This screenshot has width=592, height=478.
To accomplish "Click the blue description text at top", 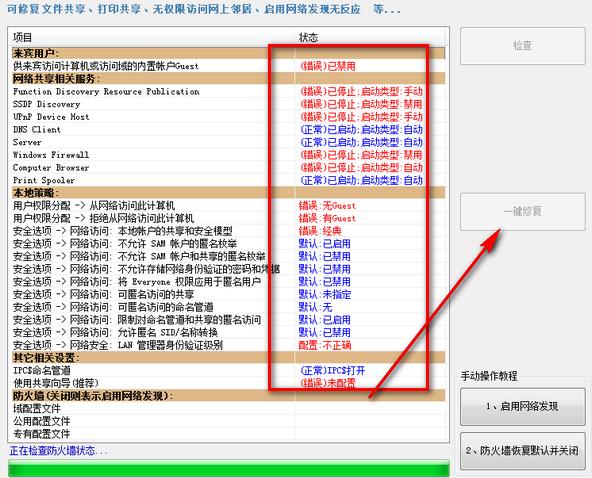I will pyautogui.click(x=204, y=9).
